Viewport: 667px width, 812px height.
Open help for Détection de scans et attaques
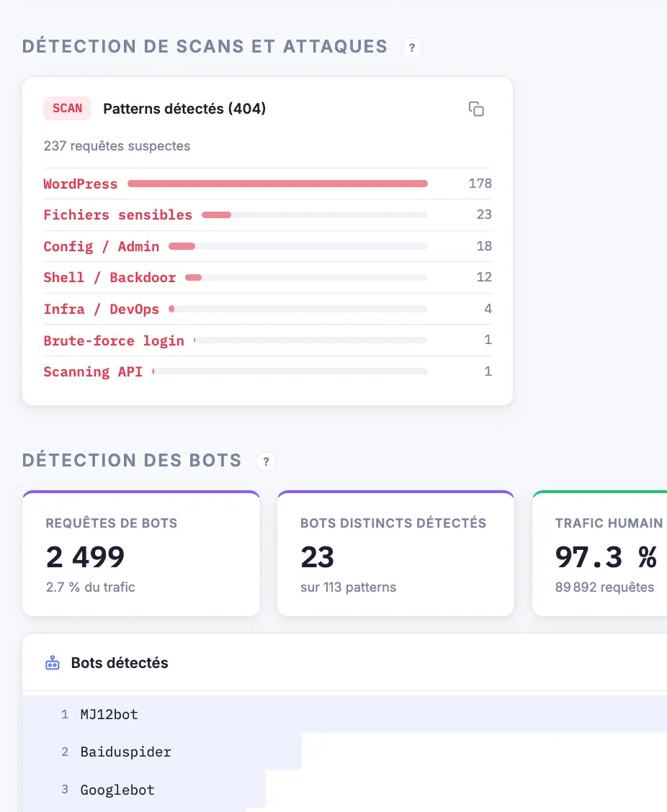pos(412,48)
